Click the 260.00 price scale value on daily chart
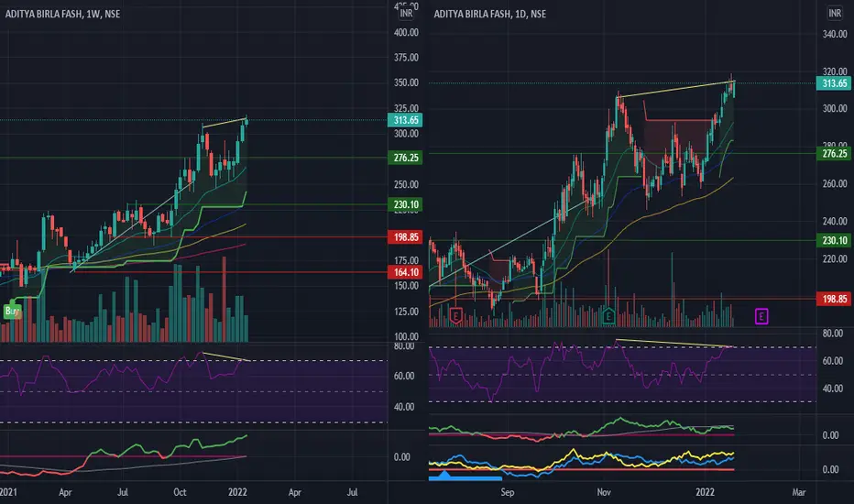This screenshot has width=854, height=504. pos(835,183)
